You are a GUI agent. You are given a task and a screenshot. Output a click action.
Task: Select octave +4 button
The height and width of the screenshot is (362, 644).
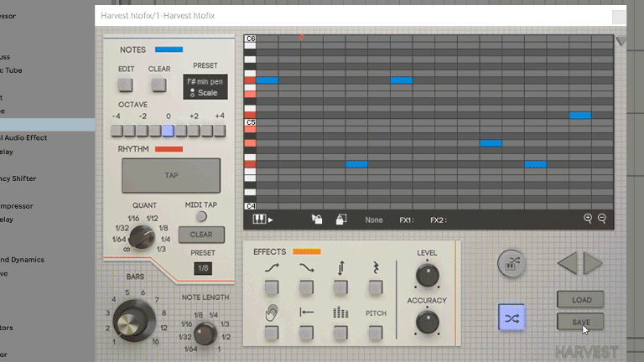coord(220,131)
